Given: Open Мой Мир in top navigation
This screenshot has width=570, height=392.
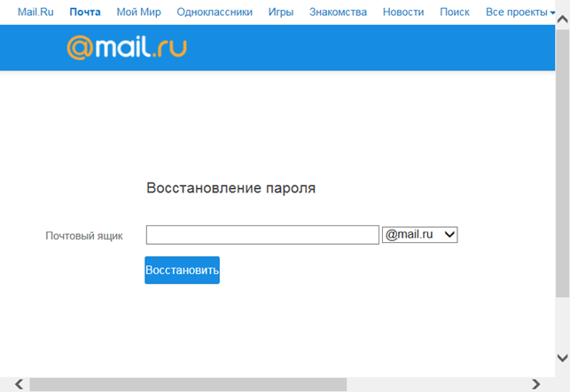Looking at the screenshot, I should point(138,12).
